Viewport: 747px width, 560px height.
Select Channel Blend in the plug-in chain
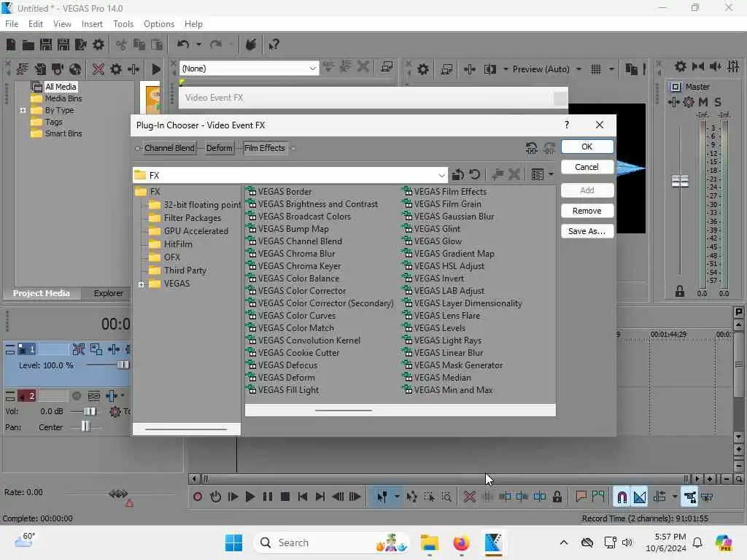pyautogui.click(x=169, y=148)
